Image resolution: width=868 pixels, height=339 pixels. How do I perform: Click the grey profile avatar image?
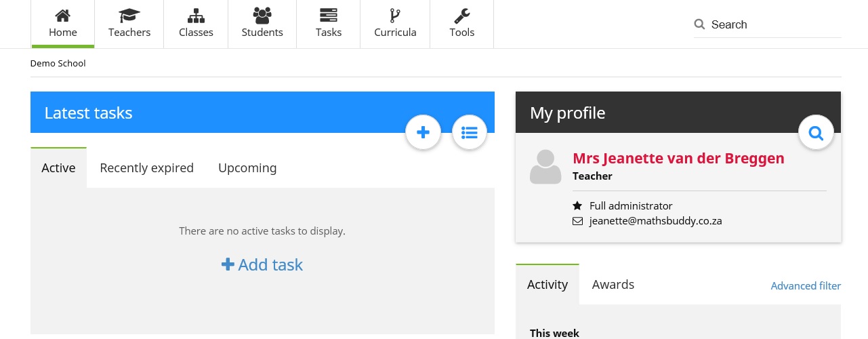[x=545, y=167]
